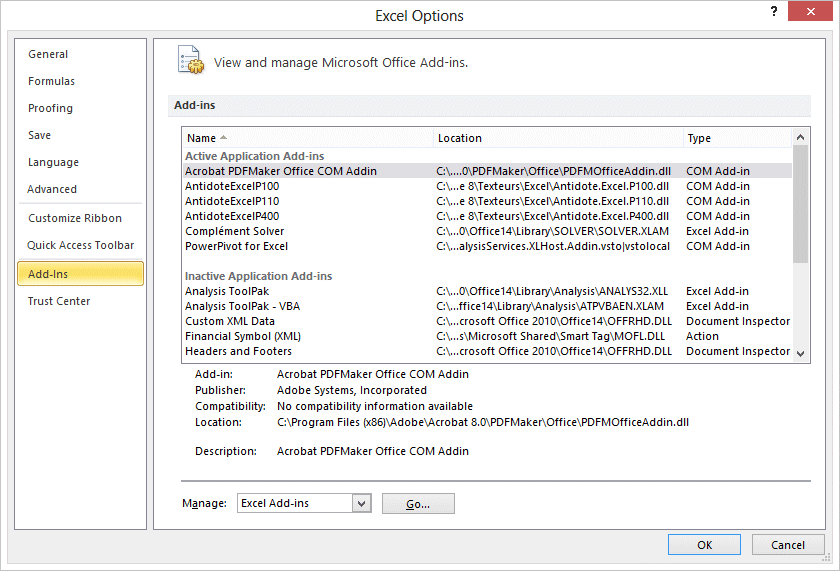This screenshot has height=571, width=840.
Task: Select the Add-Ins category
Action: pos(80,274)
